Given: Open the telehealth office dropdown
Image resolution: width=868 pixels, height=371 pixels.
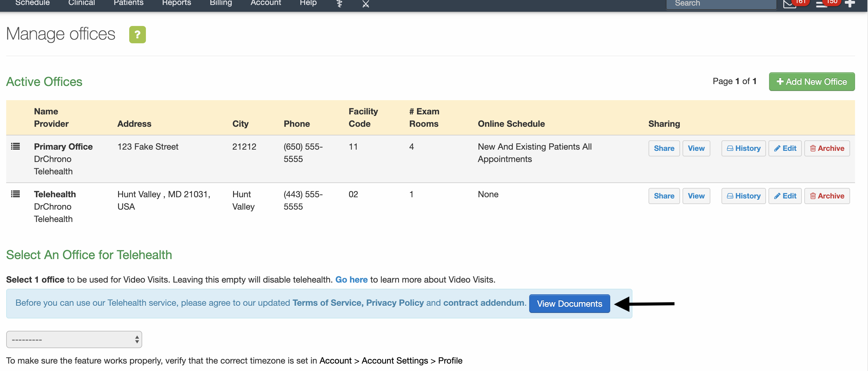Looking at the screenshot, I should pos(74,339).
